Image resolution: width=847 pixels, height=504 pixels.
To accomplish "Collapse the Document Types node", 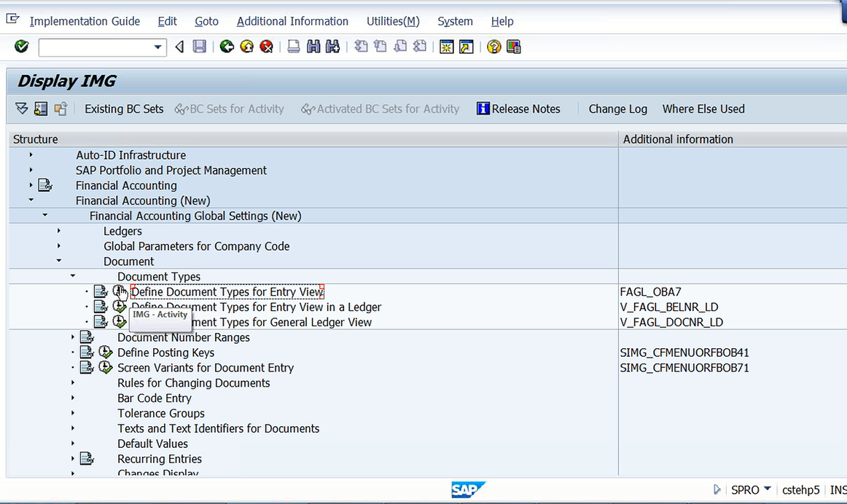I will coord(73,276).
